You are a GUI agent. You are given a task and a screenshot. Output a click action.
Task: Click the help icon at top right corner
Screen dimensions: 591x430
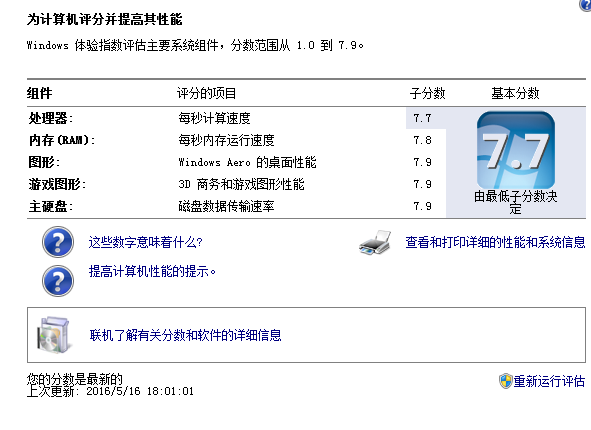[585, 5]
